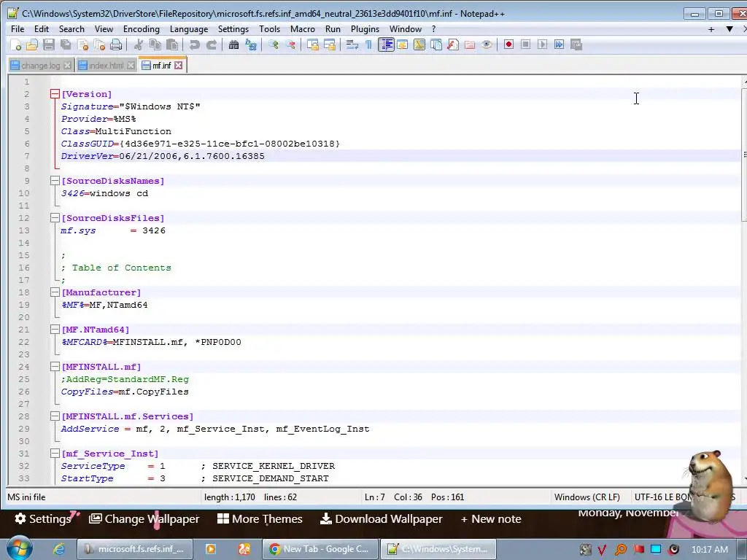This screenshot has width=747, height=560.
Task: Close the mf.inf tab
Action: tap(178, 65)
